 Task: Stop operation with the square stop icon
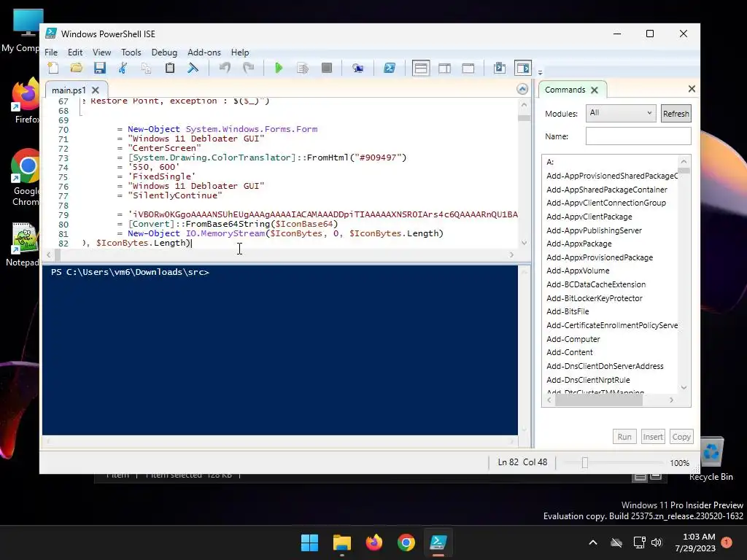click(x=326, y=68)
